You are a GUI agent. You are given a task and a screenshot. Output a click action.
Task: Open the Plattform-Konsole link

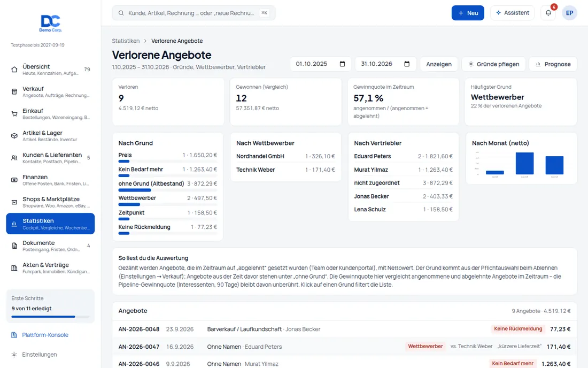point(45,335)
